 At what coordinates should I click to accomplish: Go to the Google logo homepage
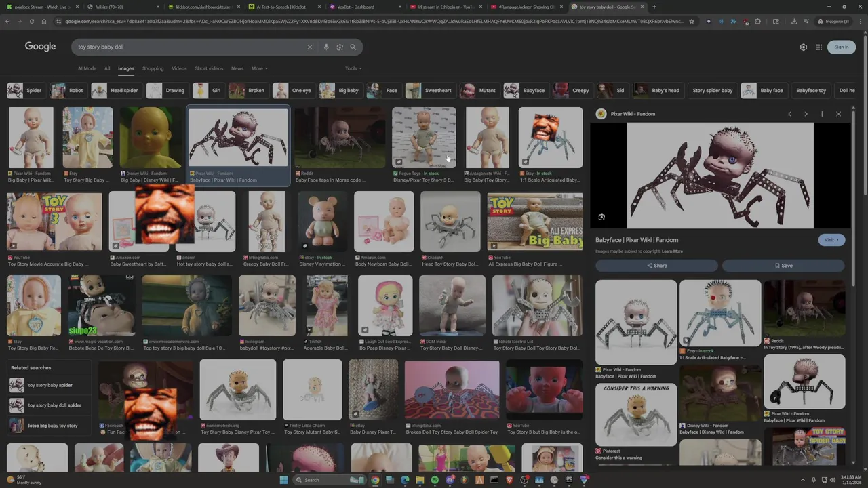click(40, 47)
